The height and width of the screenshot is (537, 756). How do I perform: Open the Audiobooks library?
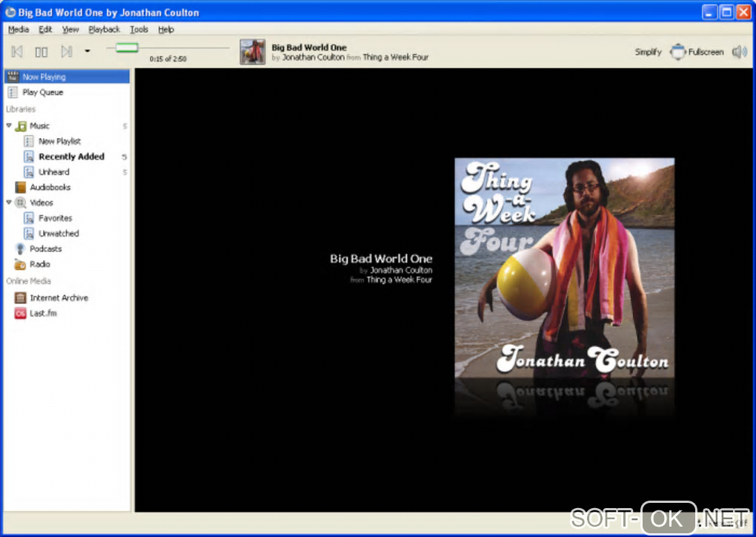[x=50, y=187]
